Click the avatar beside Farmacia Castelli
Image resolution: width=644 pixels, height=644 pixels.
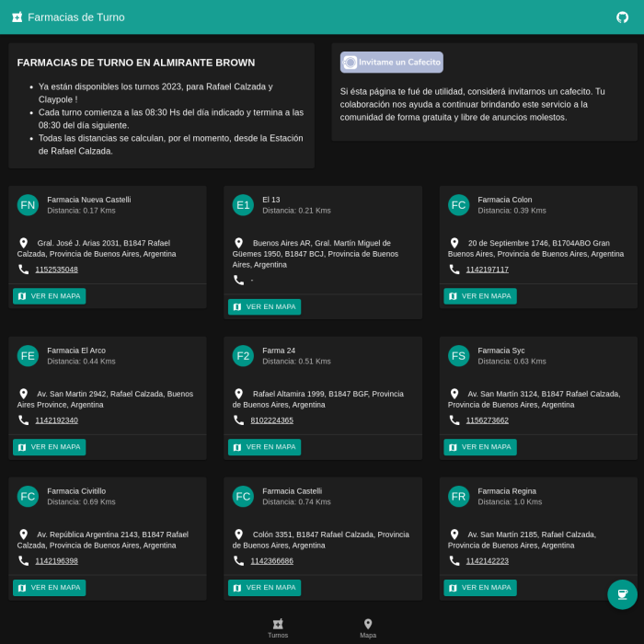pos(243,496)
